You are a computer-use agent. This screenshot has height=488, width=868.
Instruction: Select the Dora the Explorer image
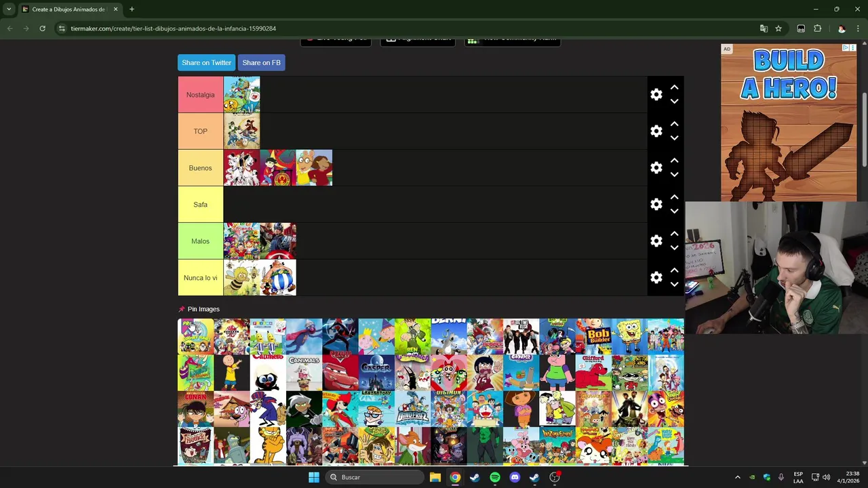tap(521, 409)
